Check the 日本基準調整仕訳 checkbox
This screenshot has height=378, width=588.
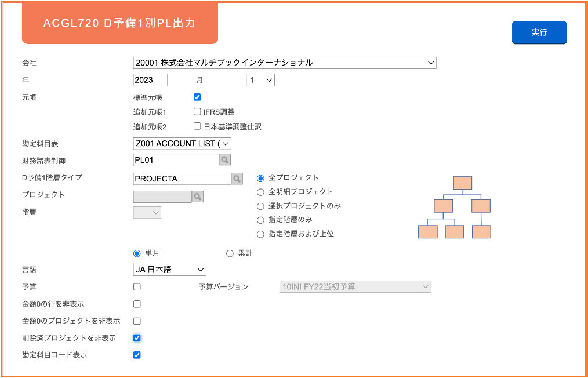point(197,126)
